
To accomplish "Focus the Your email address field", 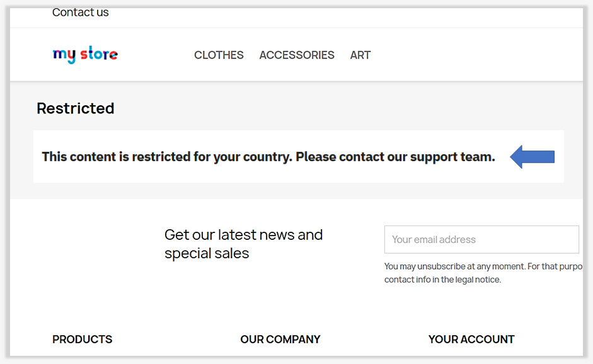I will tap(481, 239).
